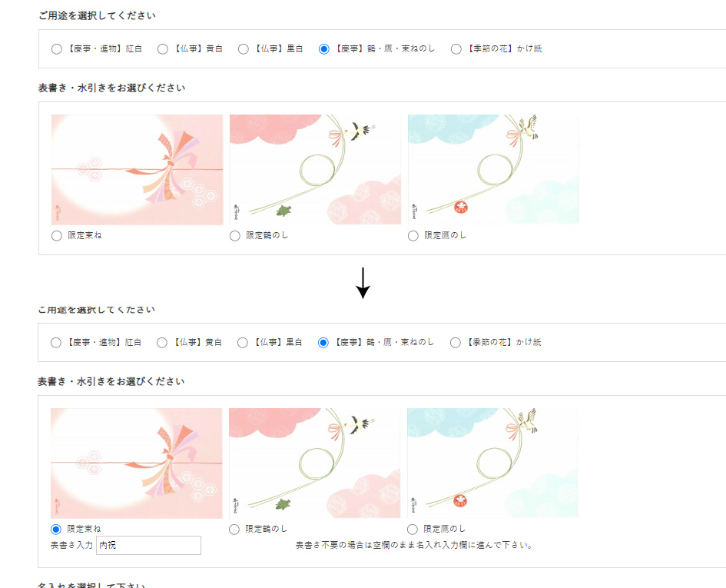Viewport: 726px width, 588px height.
Task: Click pink 束ね noshi thumbnail in upper panel
Action: pyautogui.click(x=137, y=170)
